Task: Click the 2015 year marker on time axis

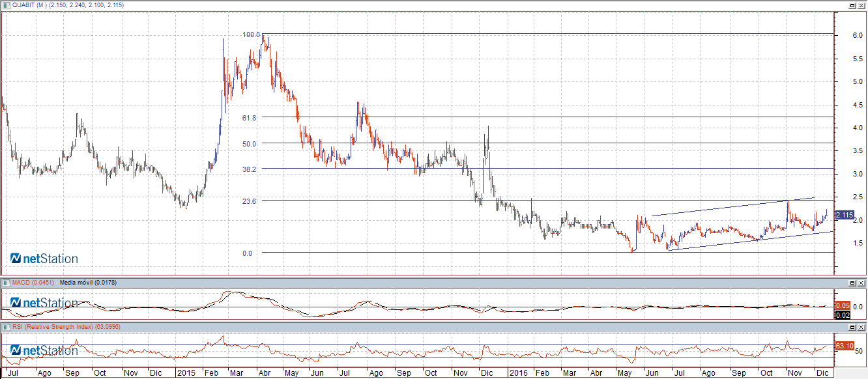Action: (186, 374)
